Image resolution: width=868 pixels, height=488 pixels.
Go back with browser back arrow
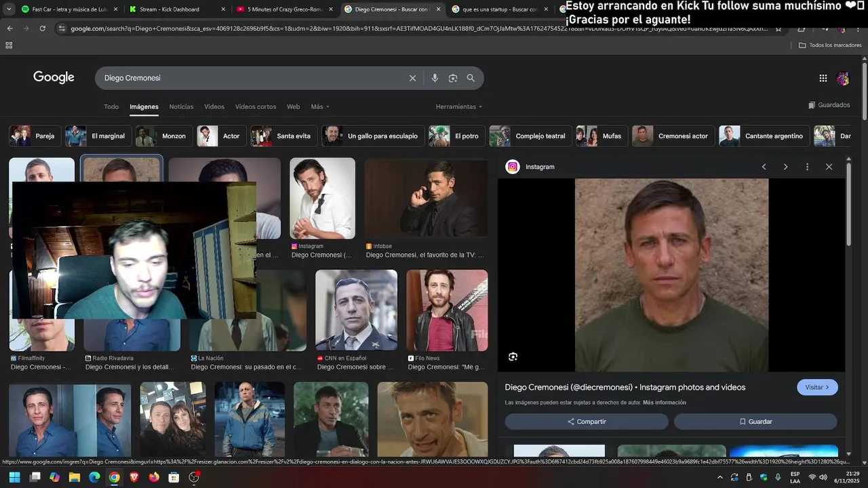(9, 28)
